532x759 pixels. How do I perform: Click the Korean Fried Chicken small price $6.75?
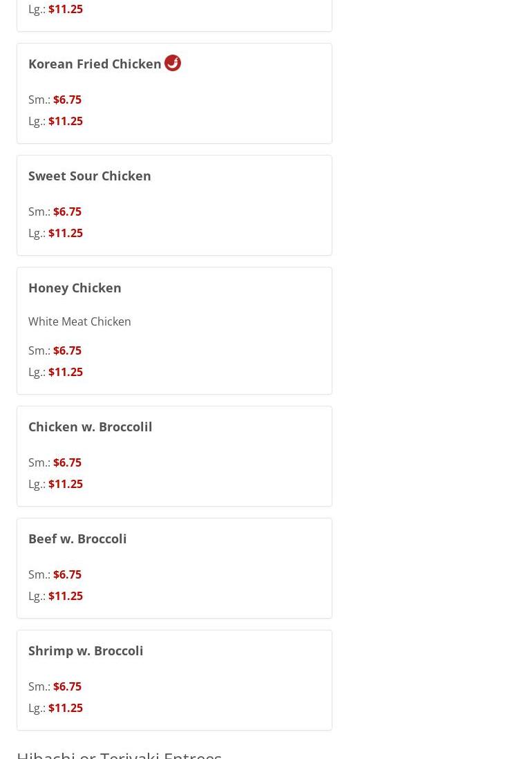pyautogui.click(x=67, y=100)
